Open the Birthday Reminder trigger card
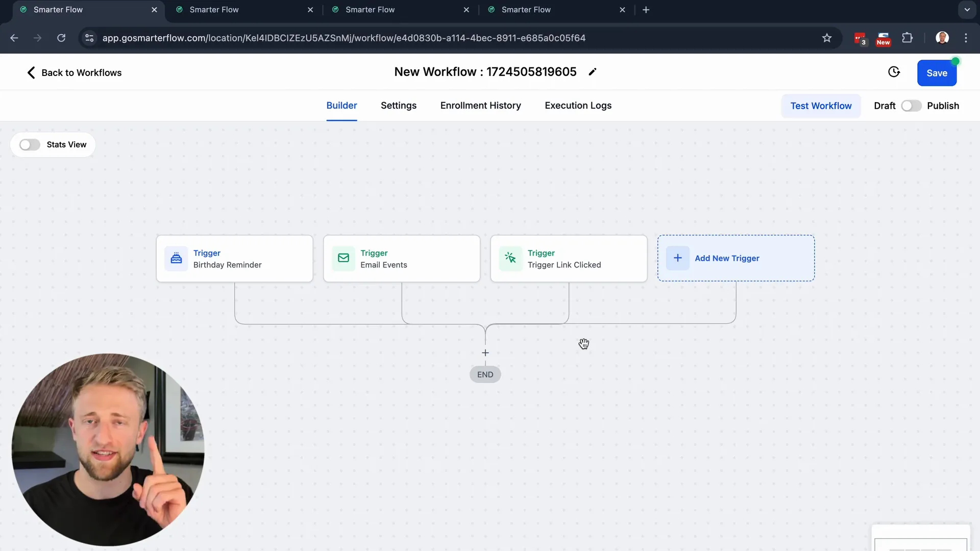 click(x=235, y=259)
